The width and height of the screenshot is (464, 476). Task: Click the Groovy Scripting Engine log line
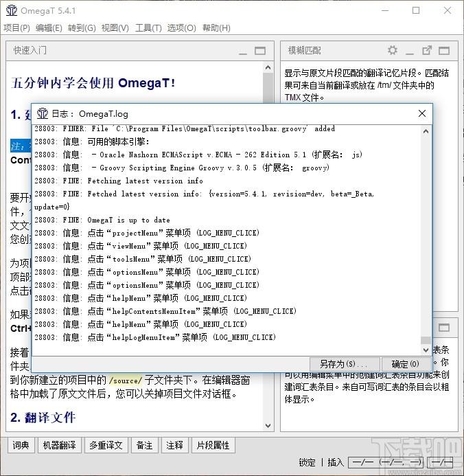182,168
